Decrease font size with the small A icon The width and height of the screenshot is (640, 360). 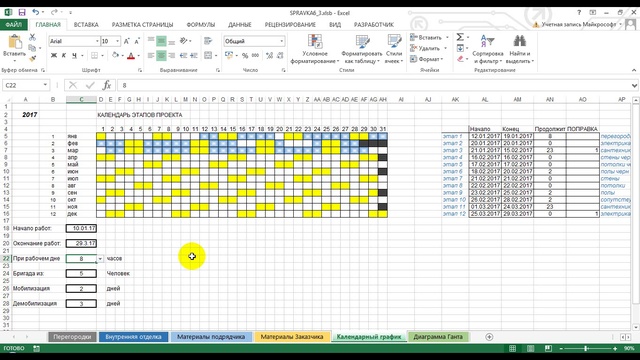[137, 41]
